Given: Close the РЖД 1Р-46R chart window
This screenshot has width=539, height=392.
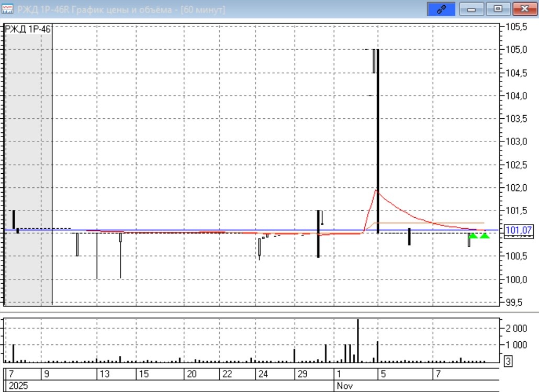Looking at the screenshot, I should point(524,9).
